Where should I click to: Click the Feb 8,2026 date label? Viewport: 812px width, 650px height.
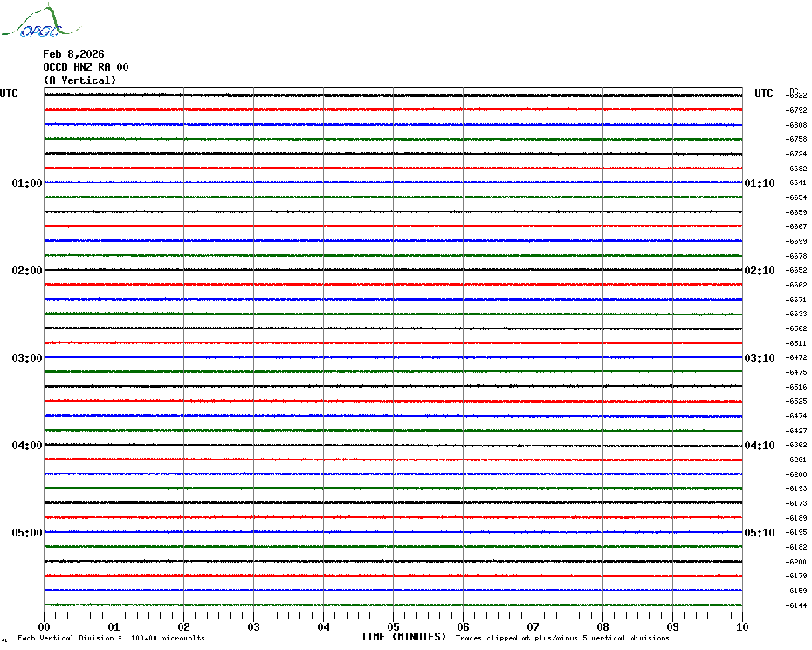tap(73, 54)
